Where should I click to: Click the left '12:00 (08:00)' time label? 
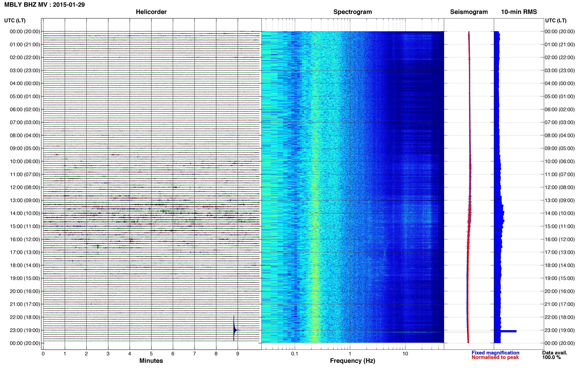tap(25, 187)
